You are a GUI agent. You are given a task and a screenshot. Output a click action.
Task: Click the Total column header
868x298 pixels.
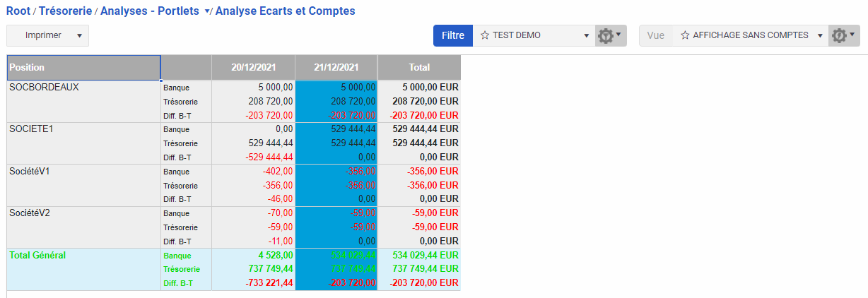tap(419, 68)
